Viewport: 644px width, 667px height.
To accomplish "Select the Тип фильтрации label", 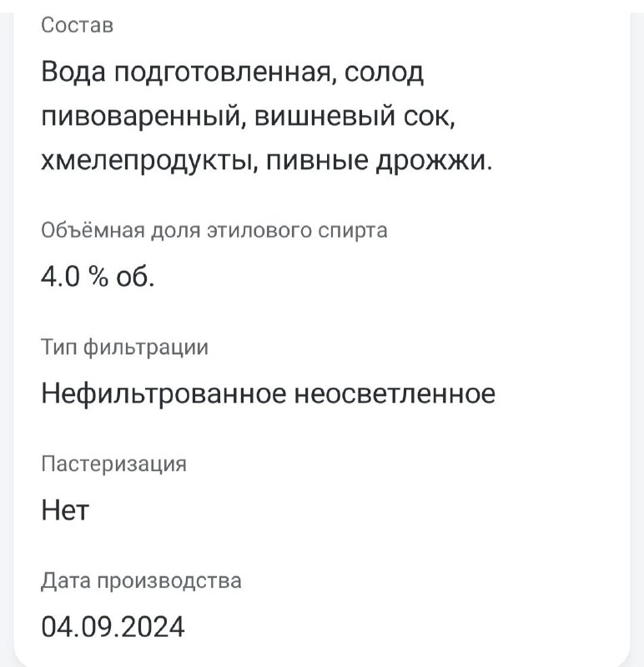I will pos(125,348).
